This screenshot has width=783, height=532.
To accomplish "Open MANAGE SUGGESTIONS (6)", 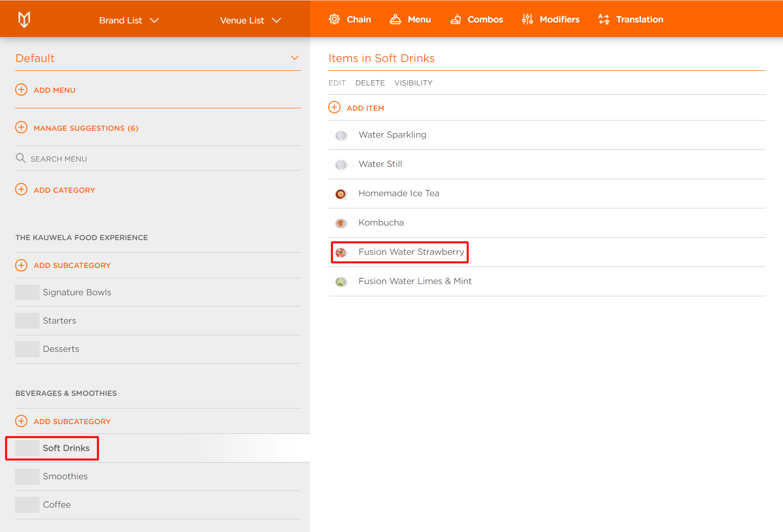I will (86, 128).
